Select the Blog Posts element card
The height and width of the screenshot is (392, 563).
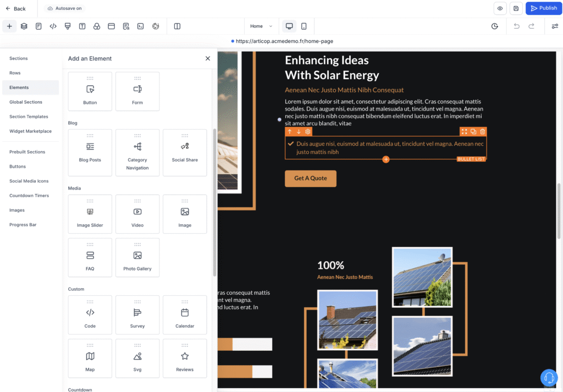pyautogui.click(x=90, y=153)
